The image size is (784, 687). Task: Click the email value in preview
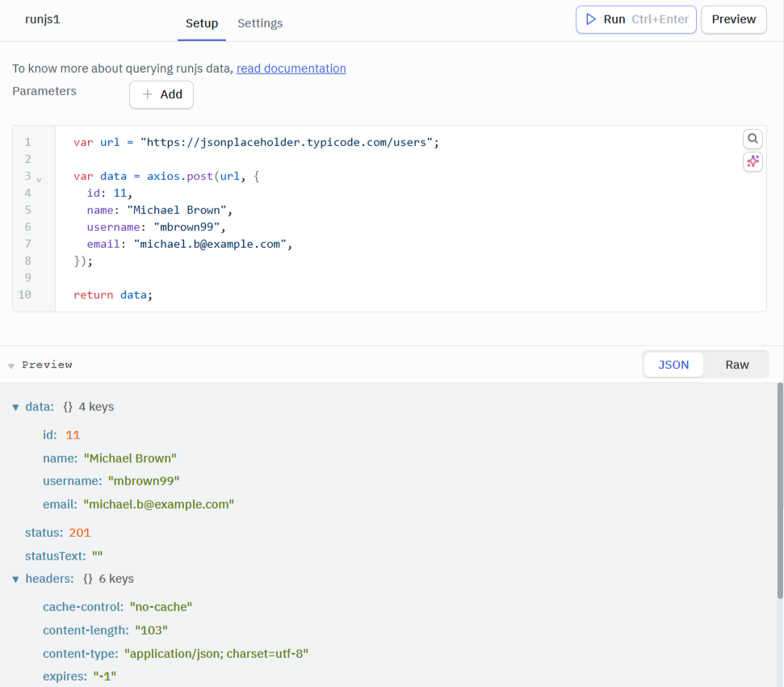(x=158, y=504)
